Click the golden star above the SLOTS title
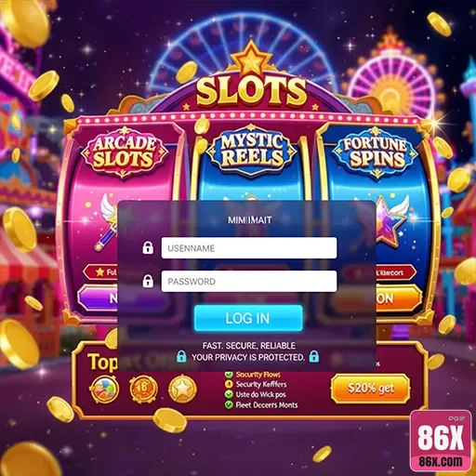Viewport: 476px width, 476px height. coord(251,59)
